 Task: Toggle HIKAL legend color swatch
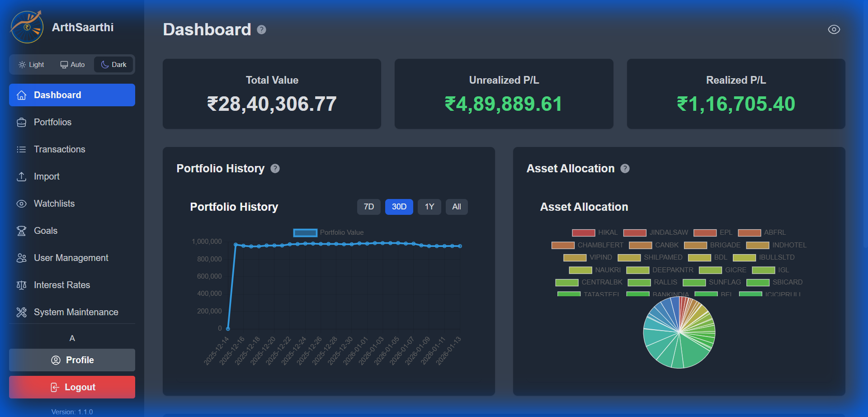583,232
